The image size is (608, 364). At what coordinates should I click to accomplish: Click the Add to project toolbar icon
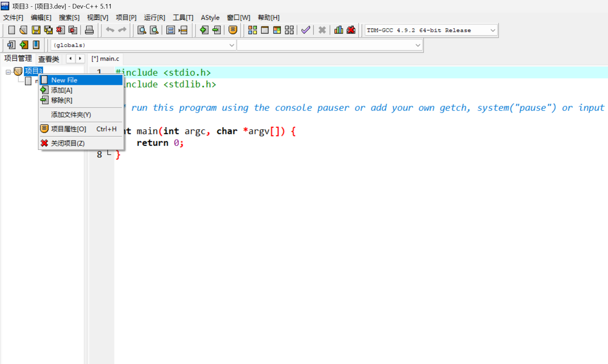tap(204, 30)
